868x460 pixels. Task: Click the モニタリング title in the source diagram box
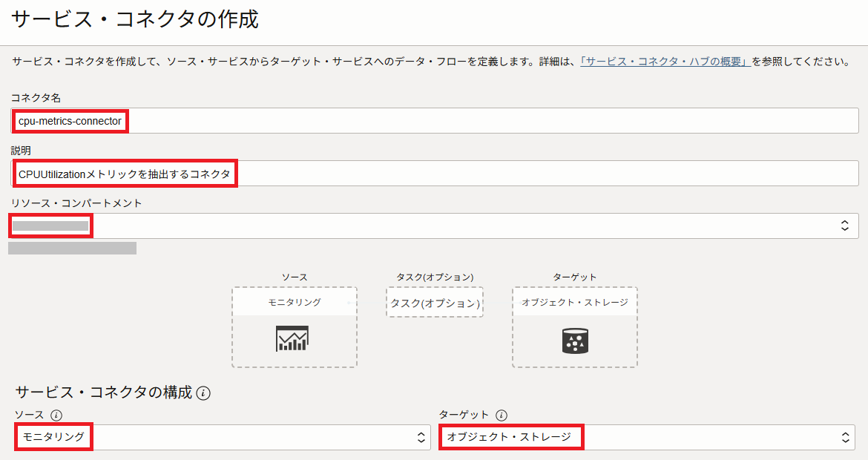[x=295, y=302]
